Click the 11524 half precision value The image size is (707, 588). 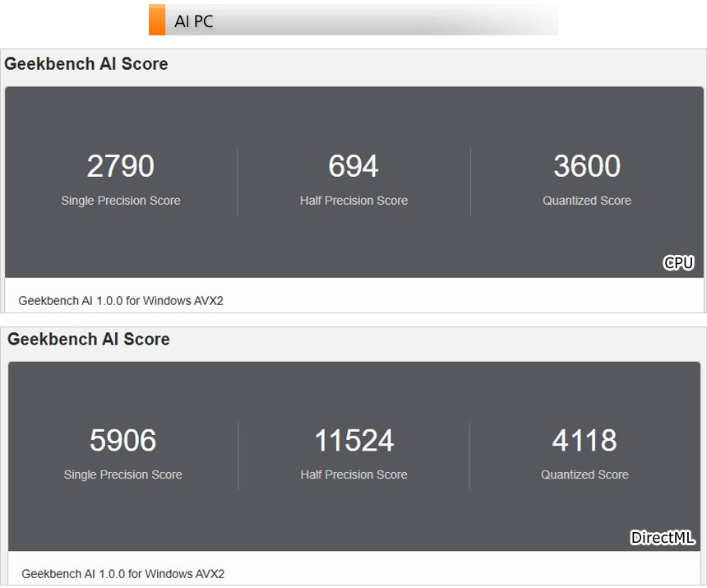point(354,440)
